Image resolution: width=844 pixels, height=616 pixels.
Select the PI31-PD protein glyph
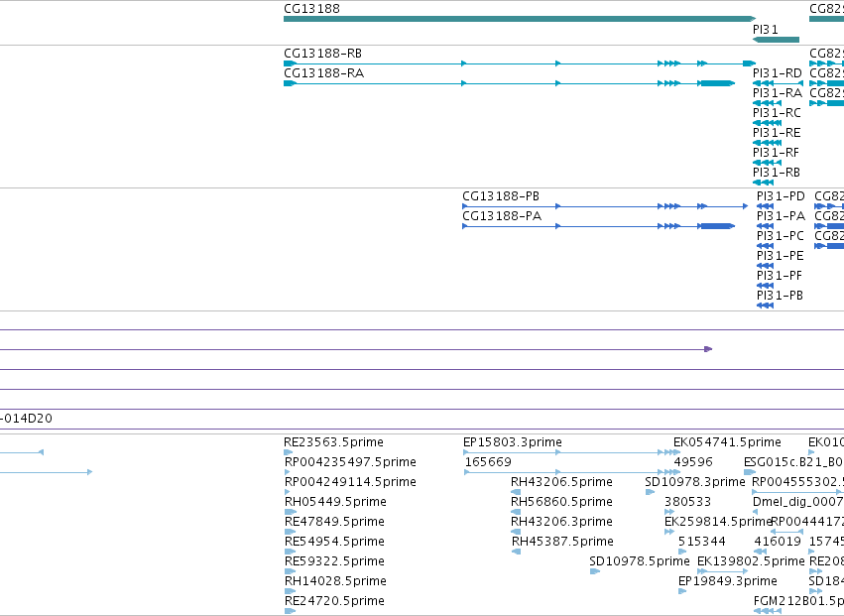[765, 206]
